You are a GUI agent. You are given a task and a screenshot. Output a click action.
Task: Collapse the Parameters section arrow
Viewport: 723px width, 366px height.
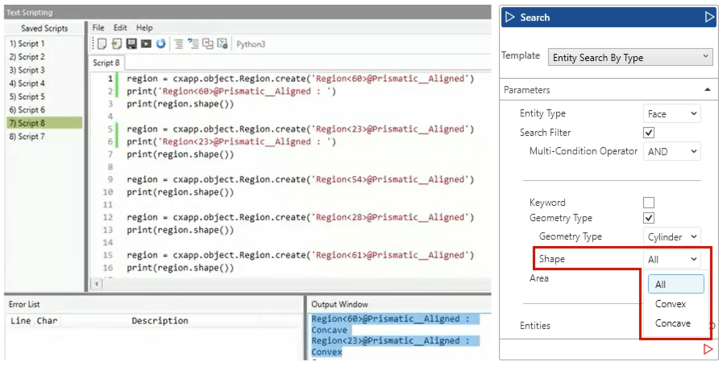(708, 90)
